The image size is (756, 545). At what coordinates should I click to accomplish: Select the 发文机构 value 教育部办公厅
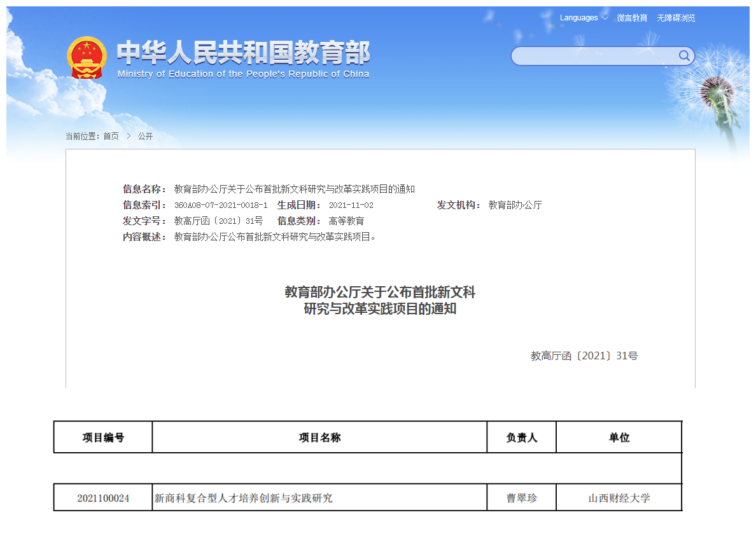click(516, 205)
